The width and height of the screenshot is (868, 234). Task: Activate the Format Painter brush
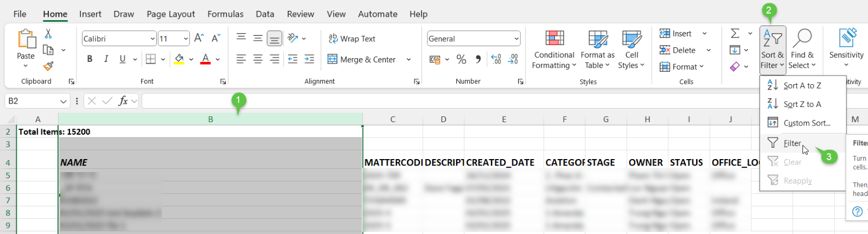[x=48, y=66]
